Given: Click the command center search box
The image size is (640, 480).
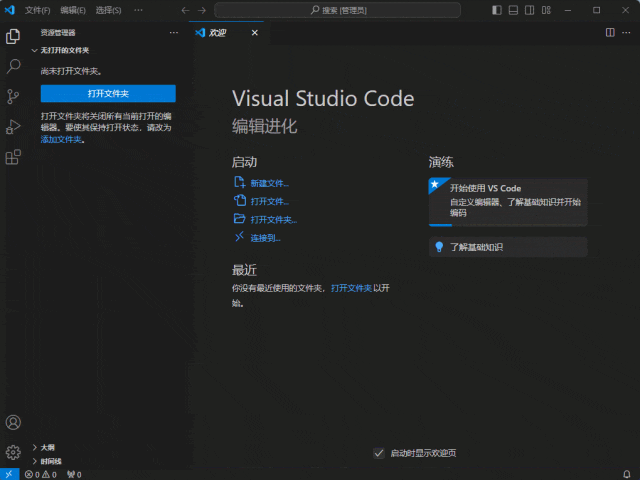Looking at the screenshot, I should coord(338,10).
